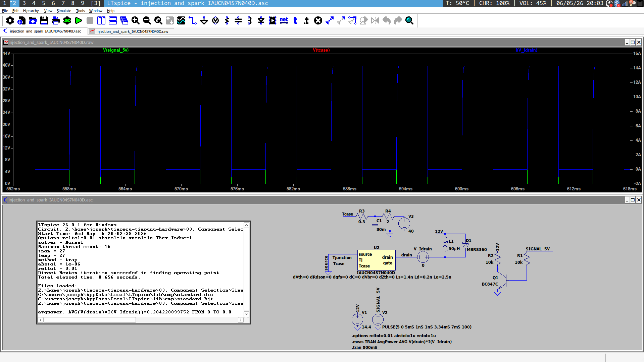Click the VOL: 45% status indicator
Image resolution: width=644 pixels, height=362 pixels.
click(x=533, y=3)
